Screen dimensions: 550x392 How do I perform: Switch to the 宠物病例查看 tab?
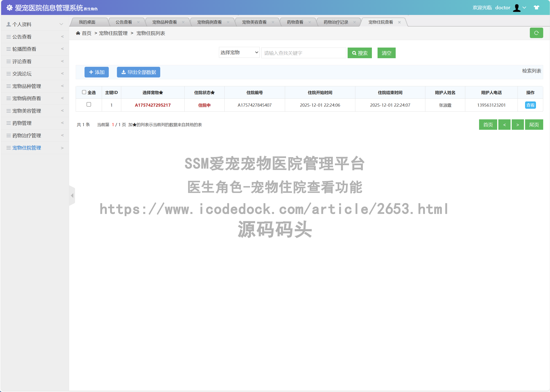click(209, 22)
